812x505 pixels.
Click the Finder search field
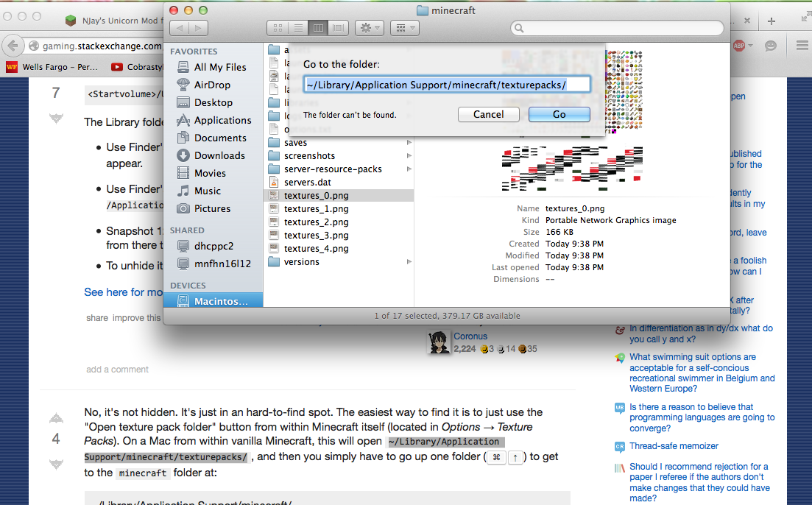[617, 28]
